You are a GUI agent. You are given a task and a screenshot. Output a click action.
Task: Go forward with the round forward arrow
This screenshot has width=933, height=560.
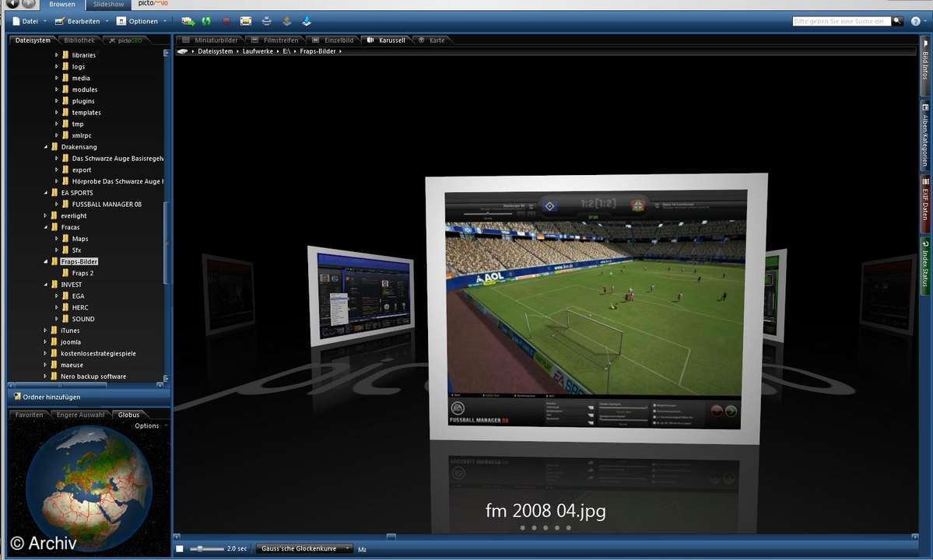coord(29,4)
